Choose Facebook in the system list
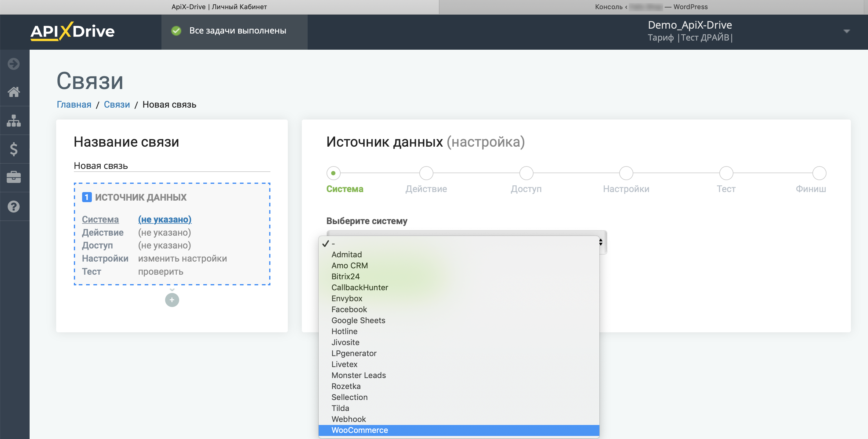Image resolution: width=868 pixels, height=439 pixels. pos(459,309)
